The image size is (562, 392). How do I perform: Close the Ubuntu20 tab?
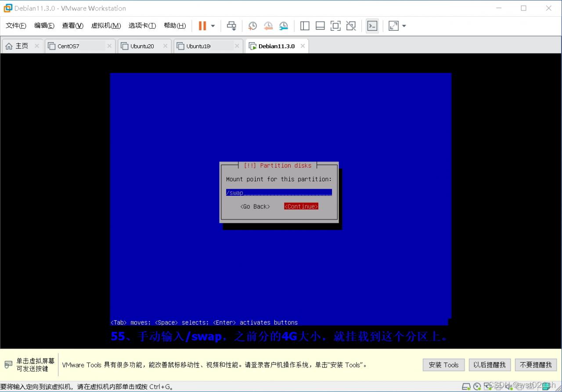coord(165,46)
